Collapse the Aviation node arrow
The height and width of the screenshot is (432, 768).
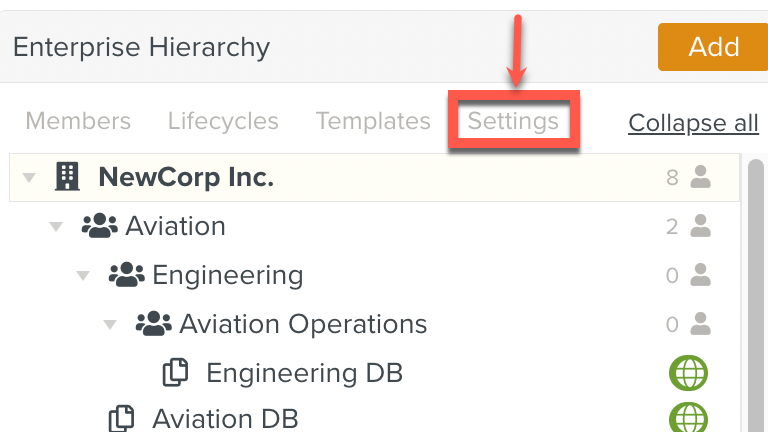point(56,227)
